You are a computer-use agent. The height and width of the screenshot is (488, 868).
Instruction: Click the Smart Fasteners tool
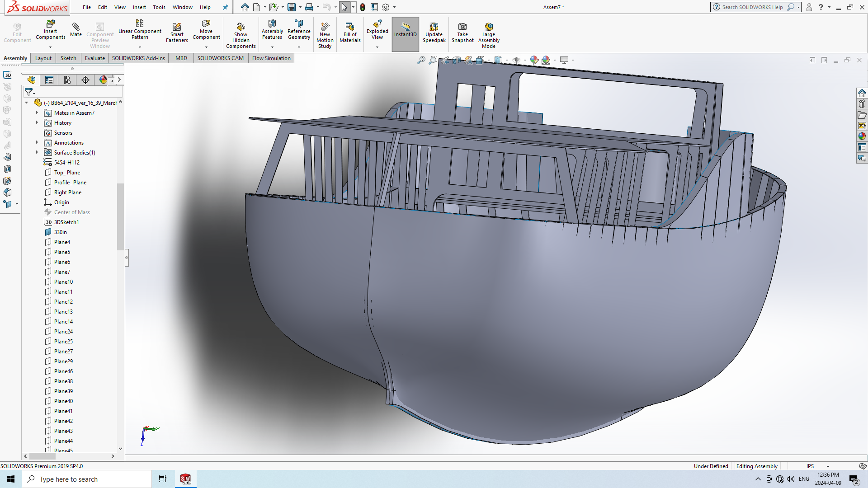click(177, 33)
